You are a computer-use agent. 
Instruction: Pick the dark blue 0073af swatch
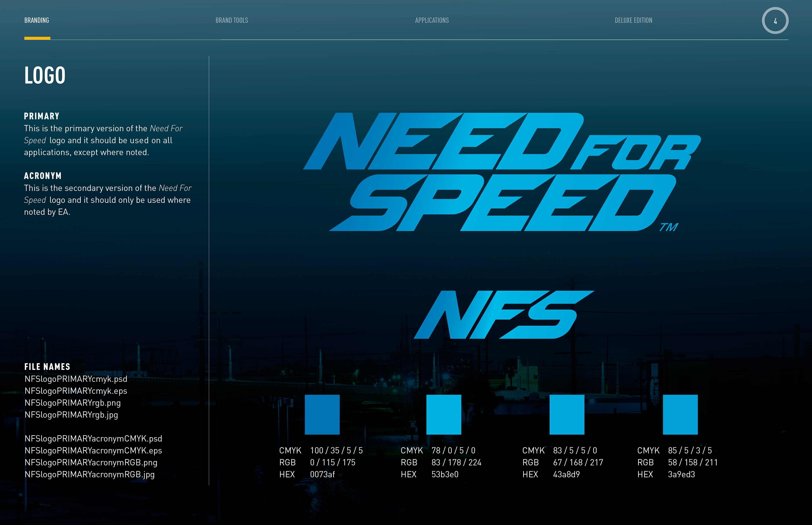point(322,415)
